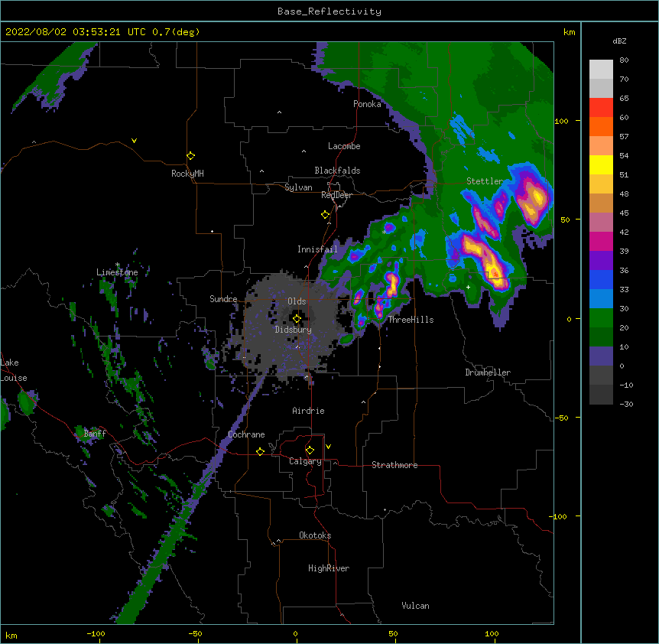Click the Banff label
Screen dimensions: 659x644
point(95,434)
